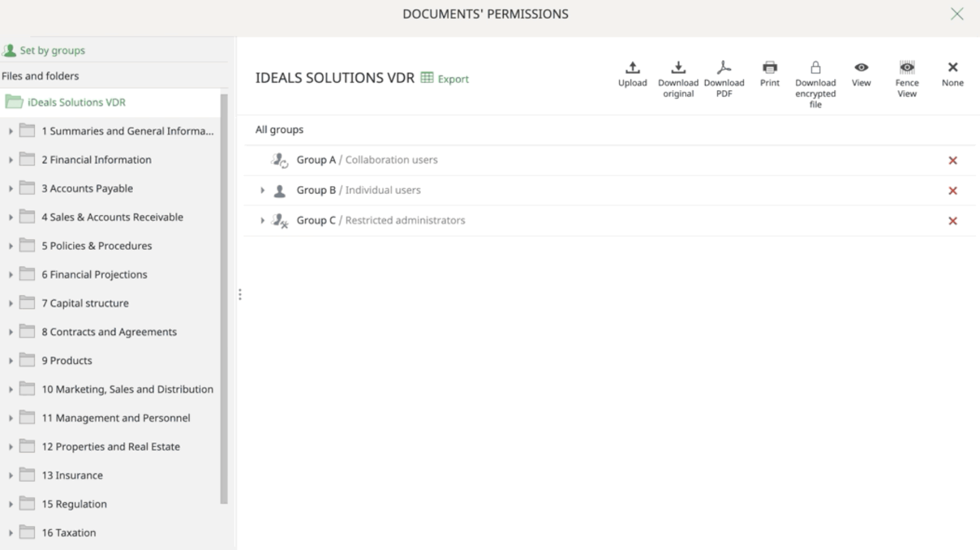980x550 pixels.
Task: Expand the Group C row
Action: tap(262, 220)
